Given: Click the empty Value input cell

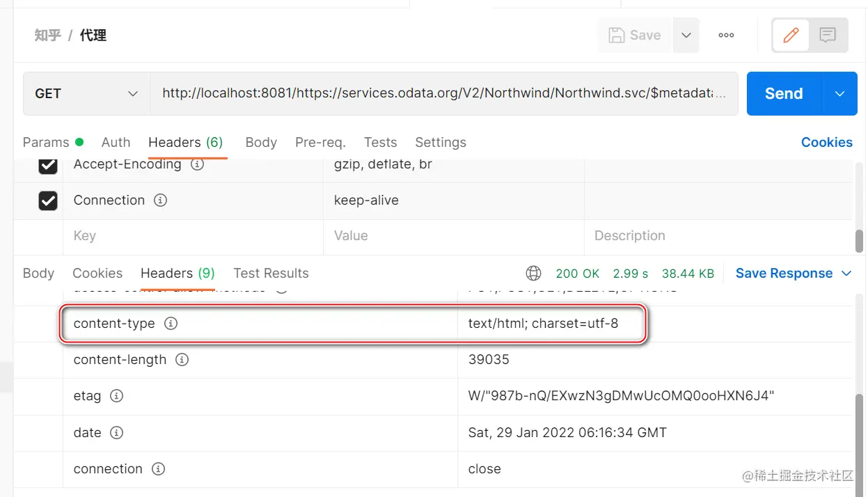Looking at the screenshot, I should (454, 236).
